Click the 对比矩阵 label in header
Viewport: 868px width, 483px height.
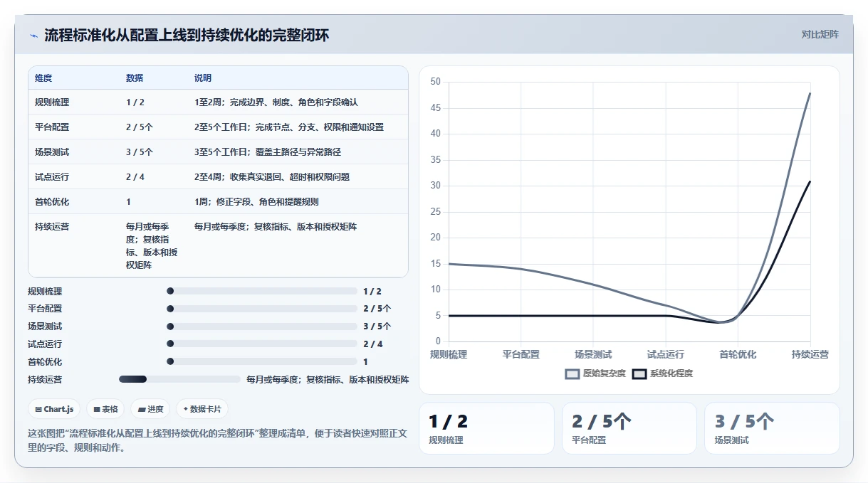tap(820, 34)
